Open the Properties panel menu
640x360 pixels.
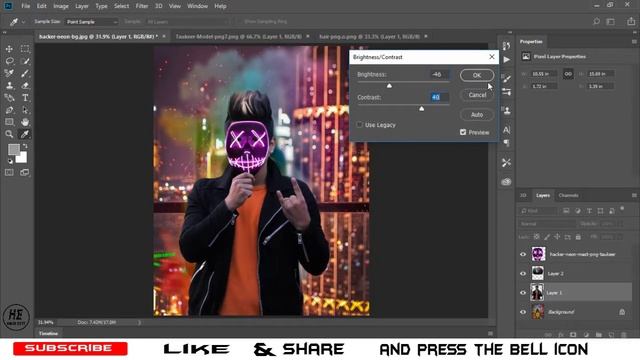pyautogui.click(x=634, y=42)
